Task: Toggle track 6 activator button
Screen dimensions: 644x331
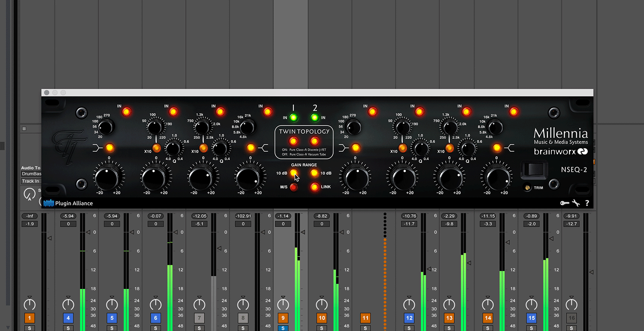Action: (156, 318)
